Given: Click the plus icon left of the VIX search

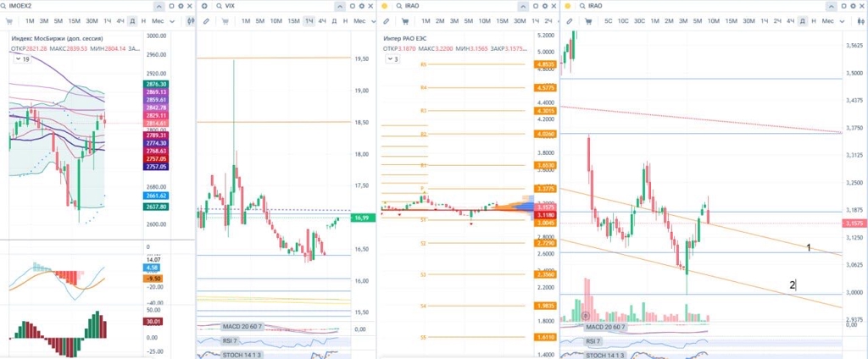Looking at the screenshot, I should 204,6.
